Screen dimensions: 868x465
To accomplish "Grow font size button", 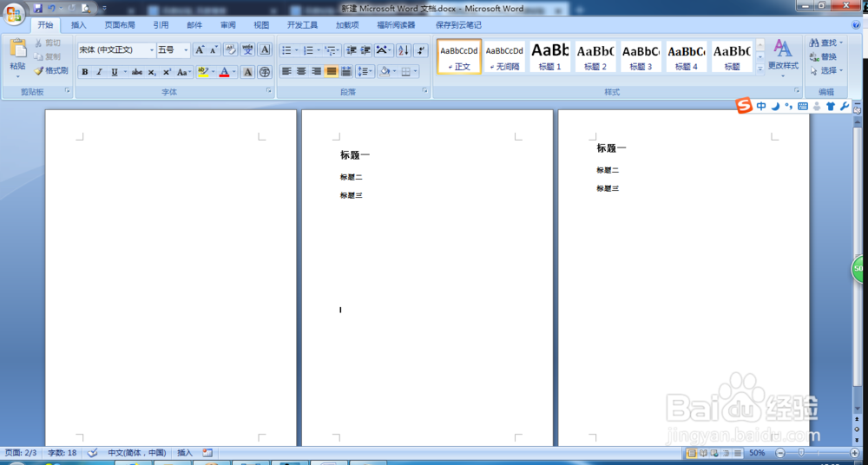I will 200,49.
